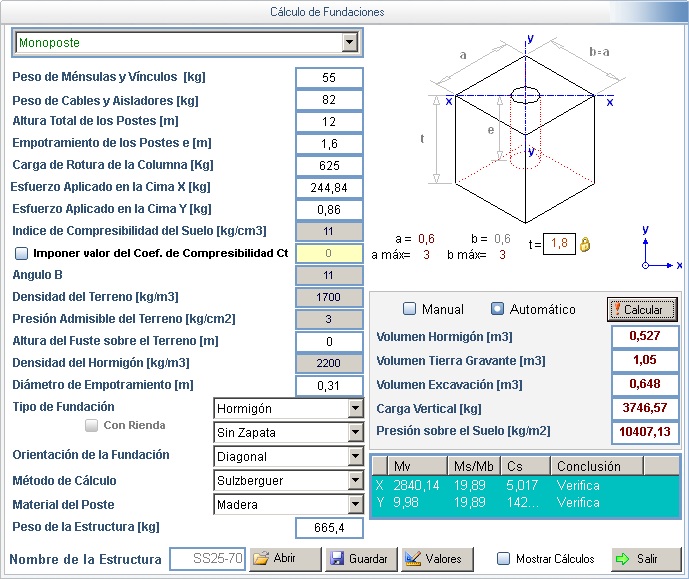Click the t depth input box
The width and height of the screenshot is (689, 579).
click(559, 244)
